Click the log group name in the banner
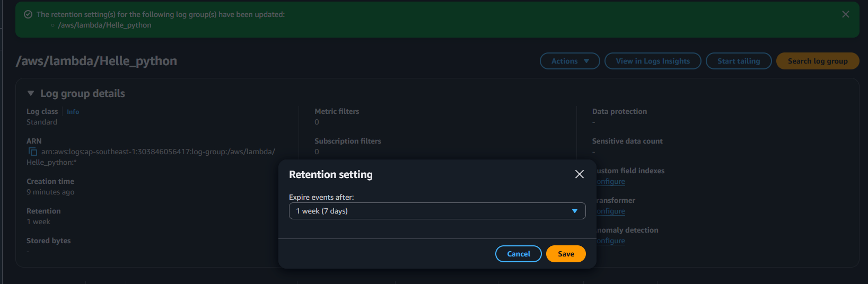 click(104, 25)
